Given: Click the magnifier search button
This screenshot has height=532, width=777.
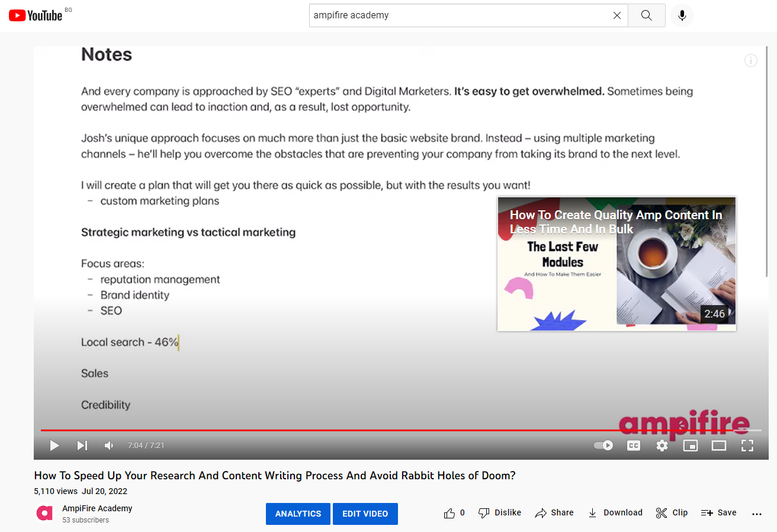Looking at the screenshot, I should coord(646,15).
